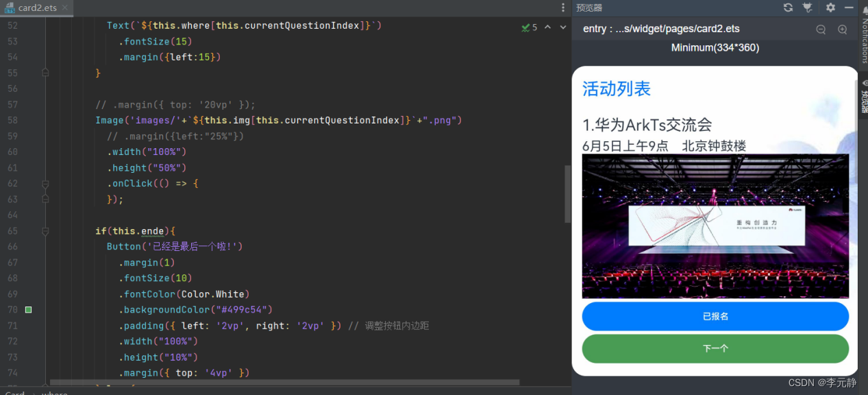Click .margin(1) in line 67

(x=147, y=263)
